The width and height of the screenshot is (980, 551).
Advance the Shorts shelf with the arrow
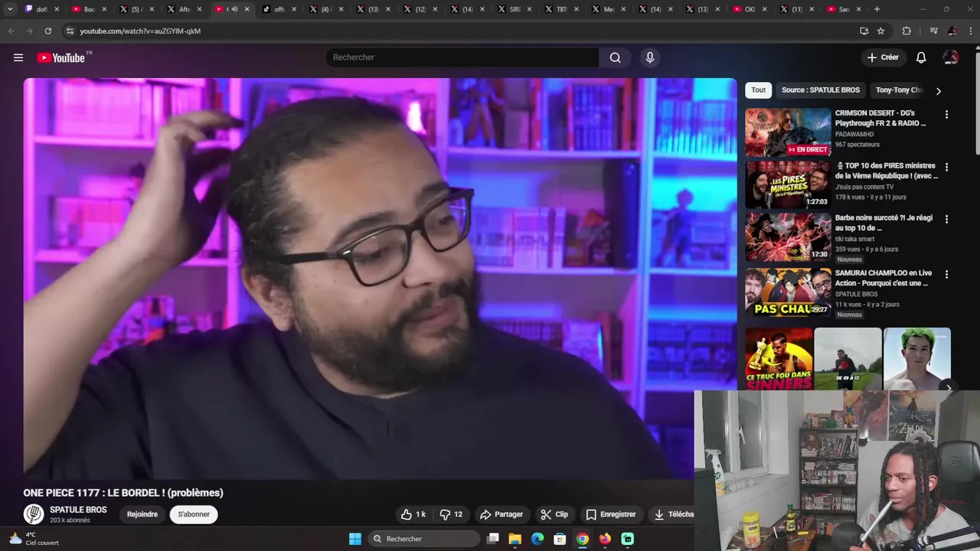pos(949,388)
